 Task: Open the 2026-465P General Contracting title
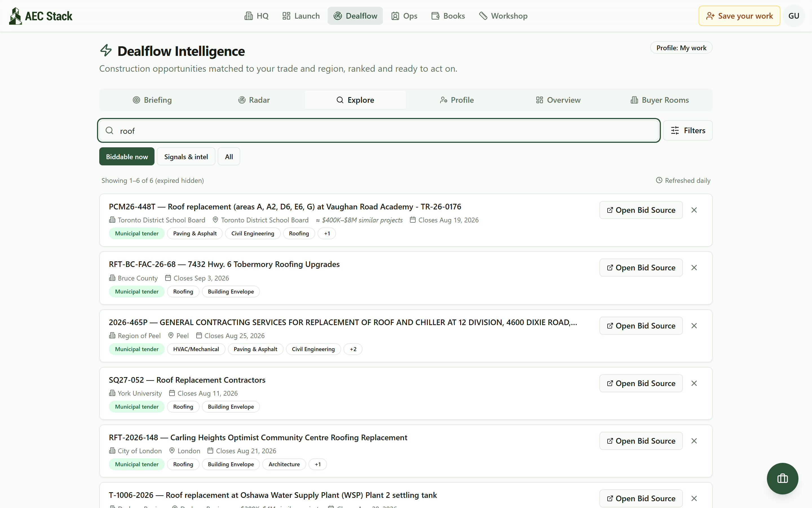click(343, 322)
